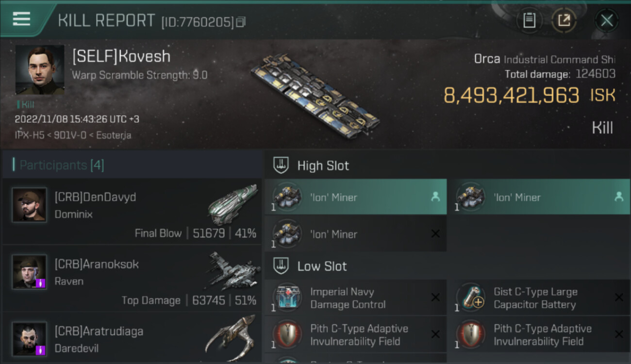
Task: Toggle the first highlighted 'Ion' Miner entry
Action: click(356, 197)
